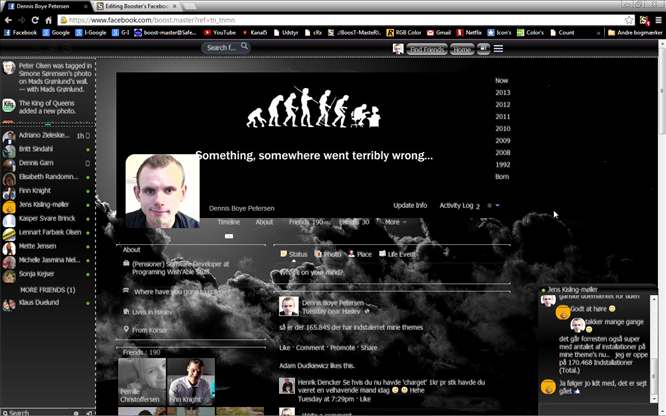
Task: Expand the More profile tab dropdown
Action: click(x=395, y=222)
